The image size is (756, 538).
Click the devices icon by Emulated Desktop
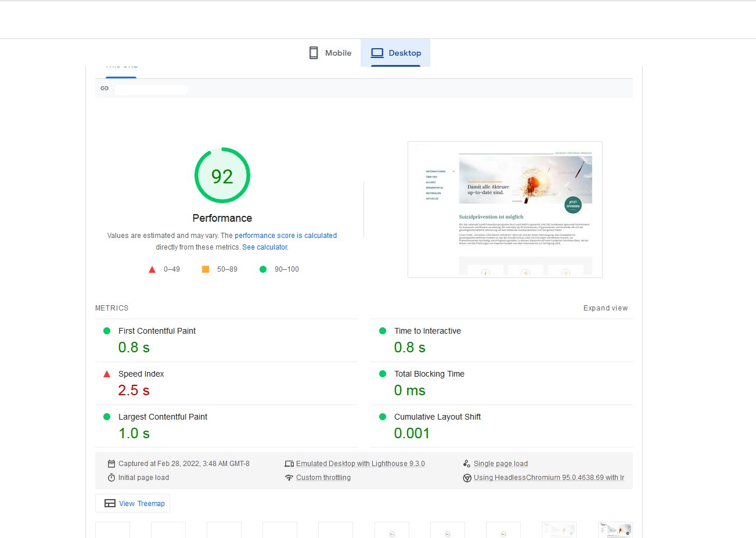pyautogui.click(x=289, y=464)
